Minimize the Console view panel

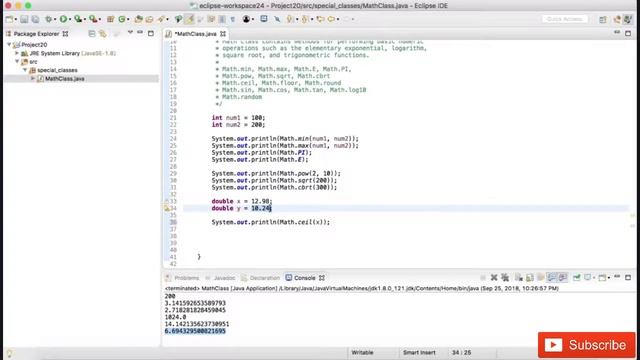(617, 277)
